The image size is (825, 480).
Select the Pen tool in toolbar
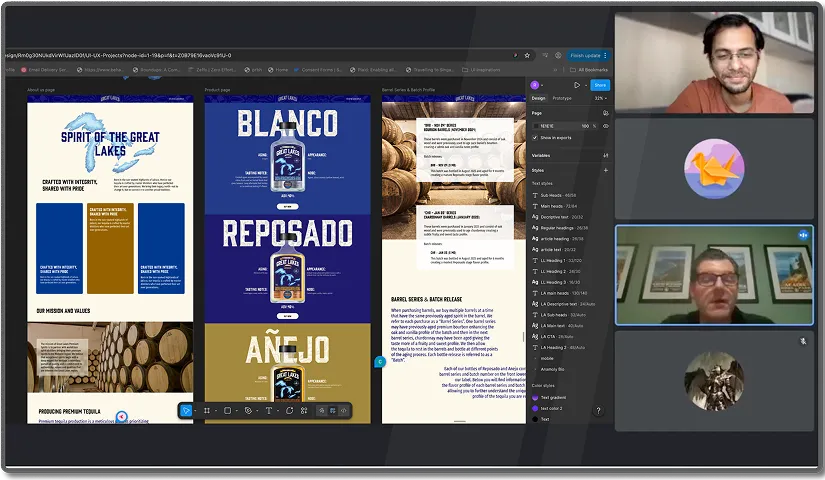click(248, 411)
